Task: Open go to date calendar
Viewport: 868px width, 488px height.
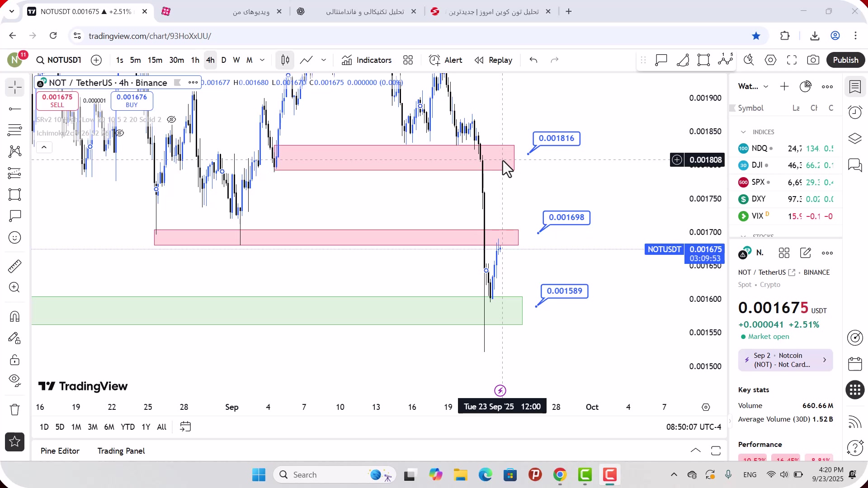Action: click(x=185, y=427)
